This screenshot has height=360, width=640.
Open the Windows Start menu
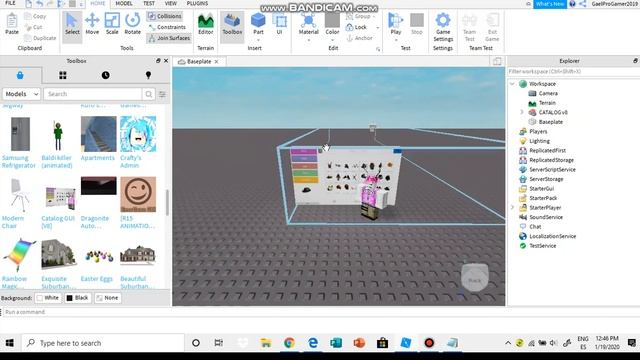[x=9, y=343]
